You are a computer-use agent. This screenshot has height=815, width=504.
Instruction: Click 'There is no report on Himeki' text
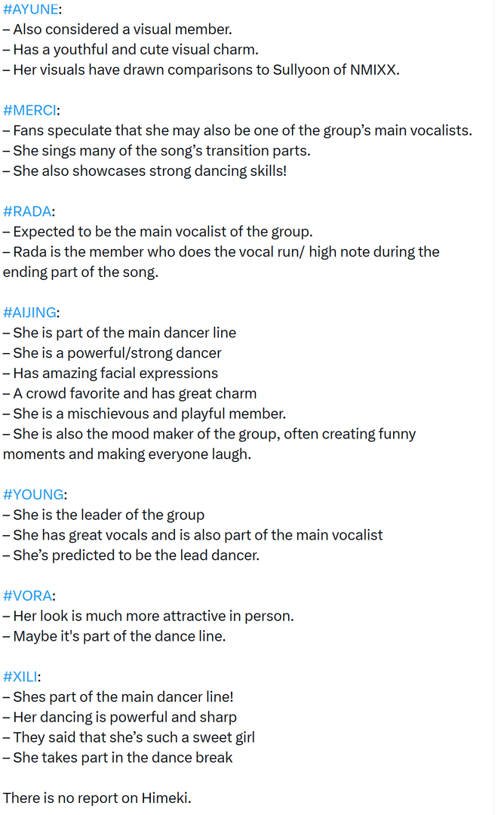[97, 798]
